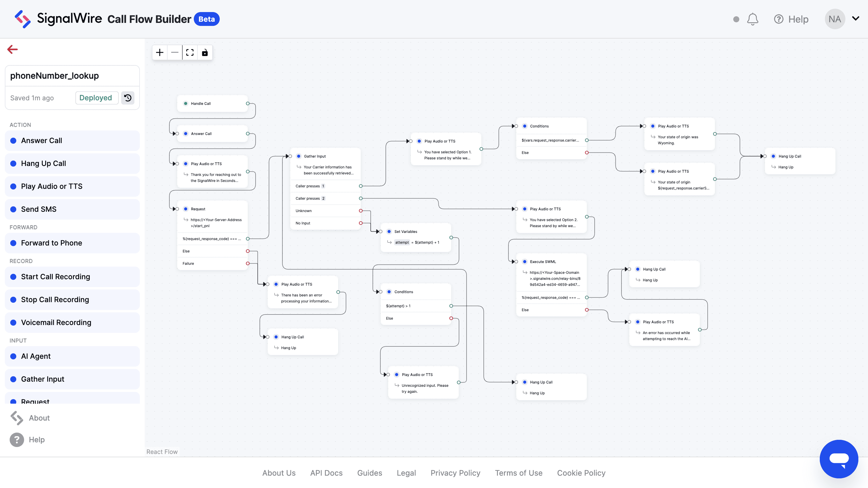Select the Handle Call node
This screenshot has width=868, height=488.
coord(212,103)
